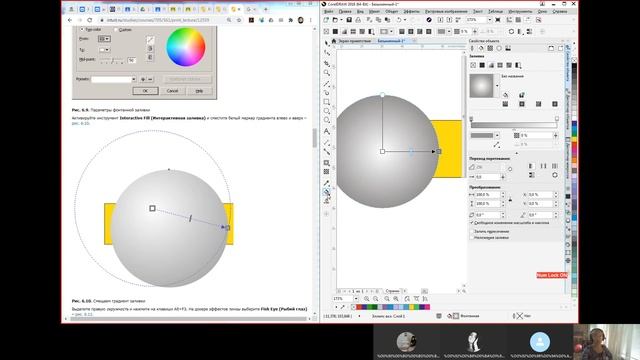
Task: Select the Shape tool in the toolbox
Action: [327, 53]
